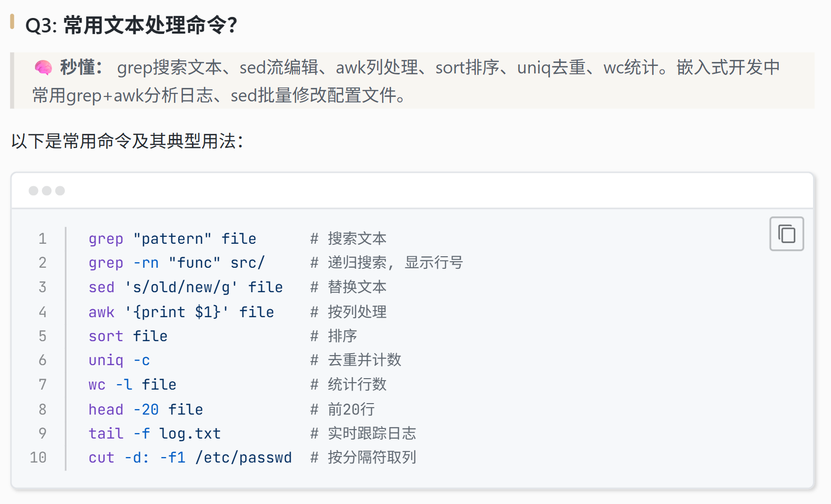Click the grep -rn "func" src/ line
This screenshot has height=504, width=831.
[176, 263]
